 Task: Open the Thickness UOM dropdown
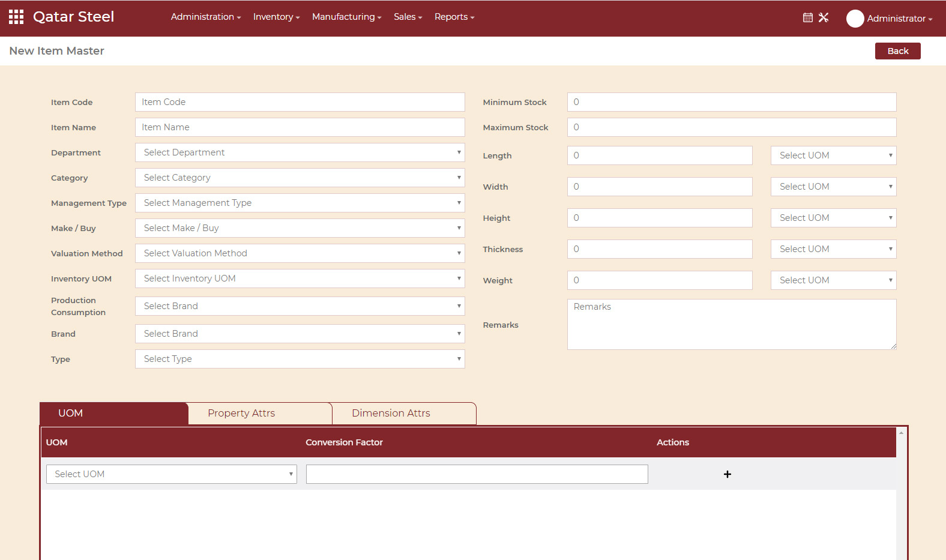coord(834,249)
